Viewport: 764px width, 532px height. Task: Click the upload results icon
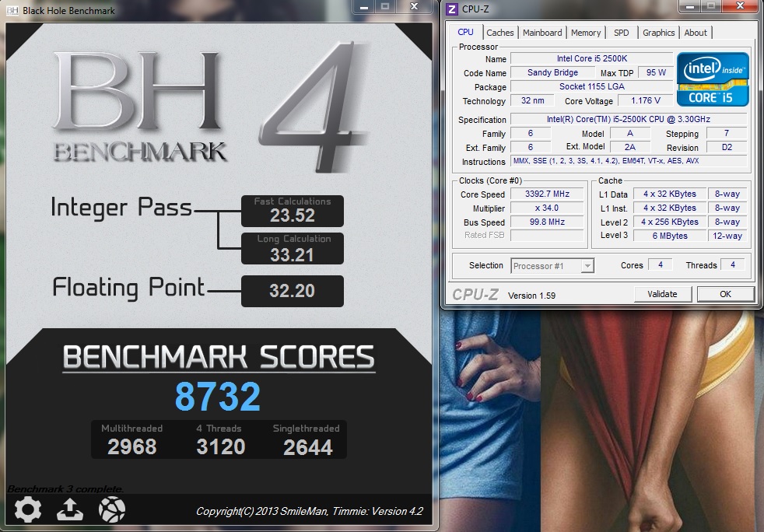pos(70,510)
